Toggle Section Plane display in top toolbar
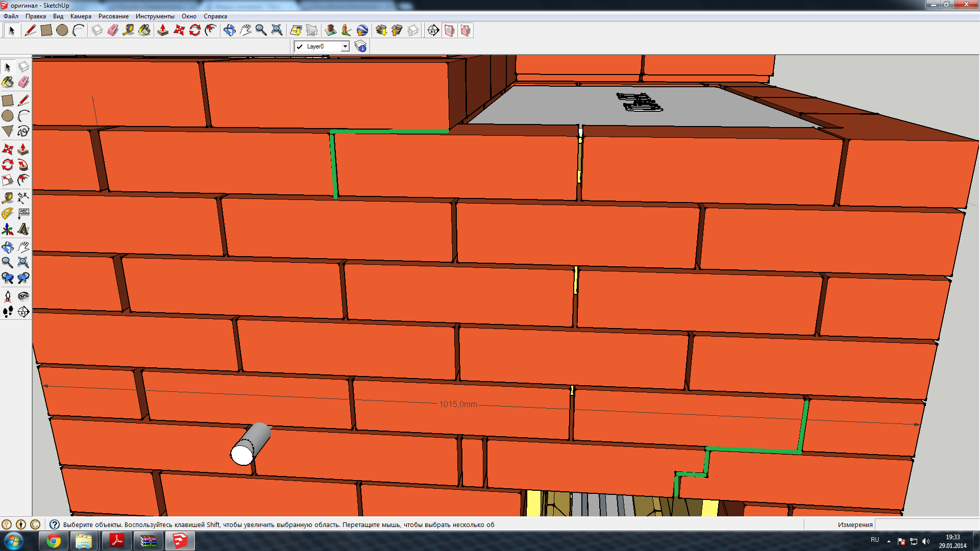This screenshot has height=551, width=980. click(449, 31)
